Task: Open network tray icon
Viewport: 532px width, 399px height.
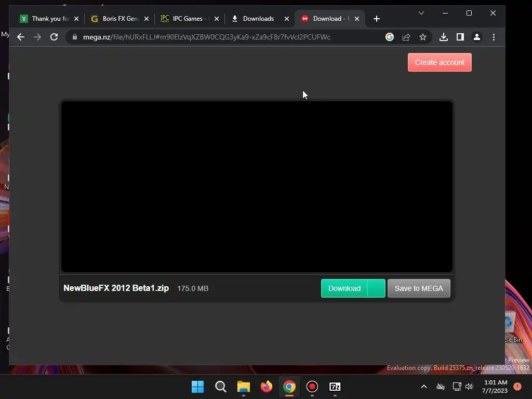Action: pos(457,387)
